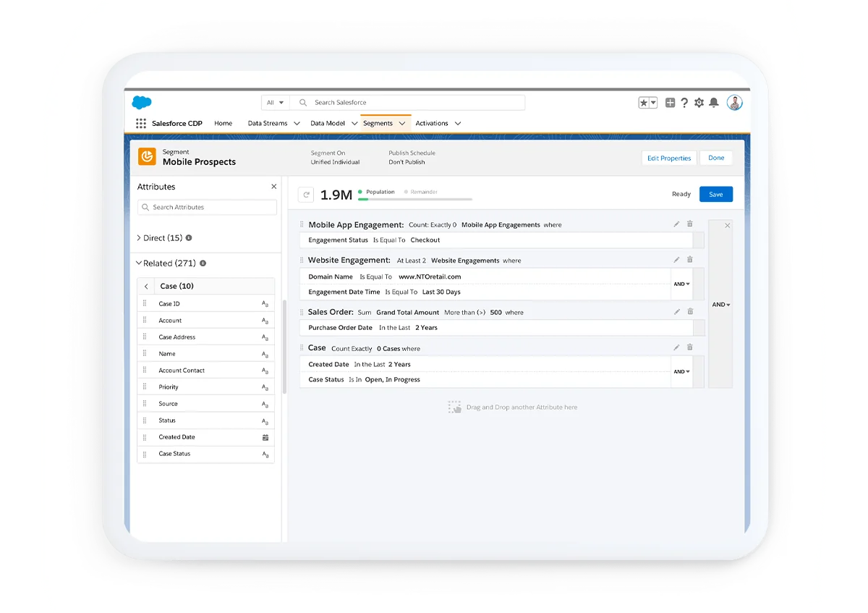868x613 pixels.
Task: Click the orange Segment icon
Action: pos(147,157)
